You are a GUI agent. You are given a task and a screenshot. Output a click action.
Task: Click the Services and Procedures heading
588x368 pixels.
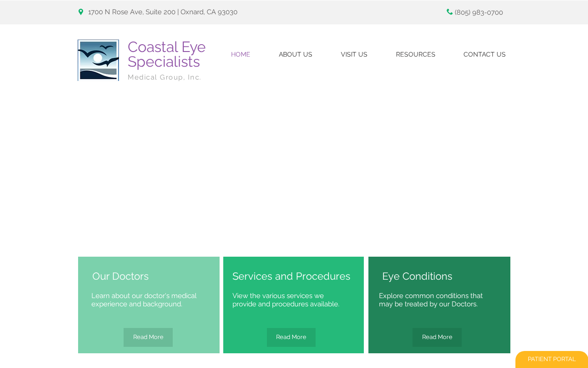pyautogui.click(x=291, y=276)
